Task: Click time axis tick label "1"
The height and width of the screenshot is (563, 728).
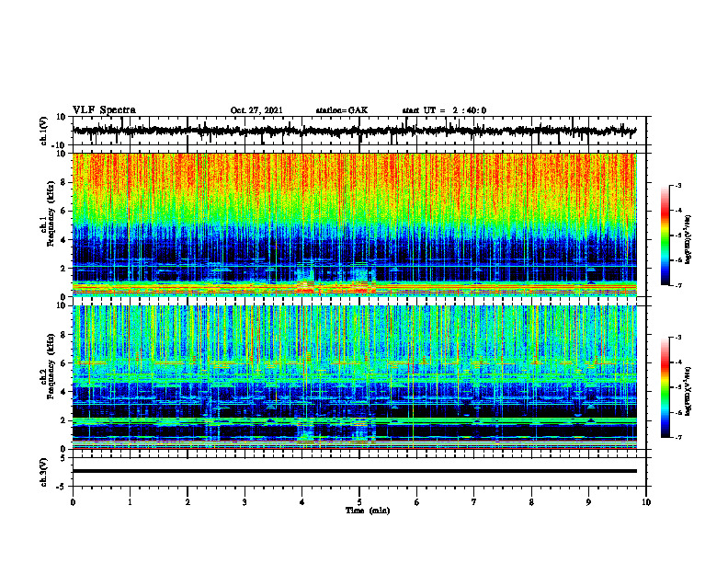Action: pos(130,502)
